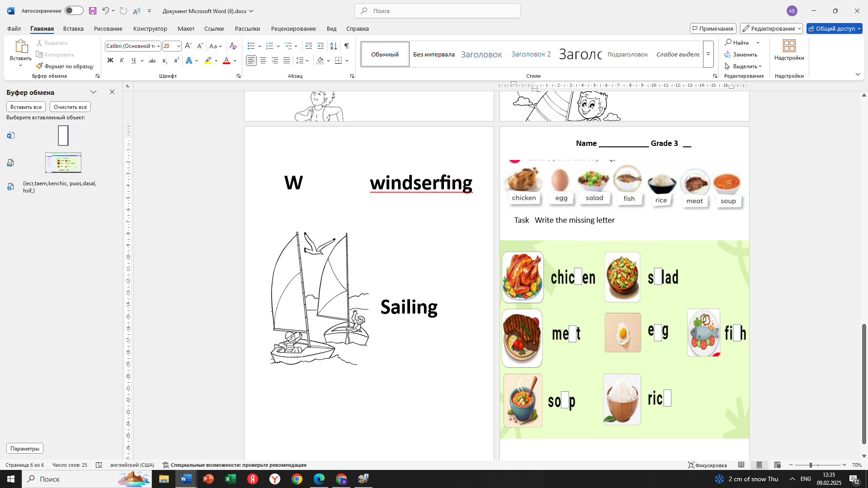This screenshot has height=488, width=868.
Task: Apply bullet list formatting
Action: tap(251, 46)
